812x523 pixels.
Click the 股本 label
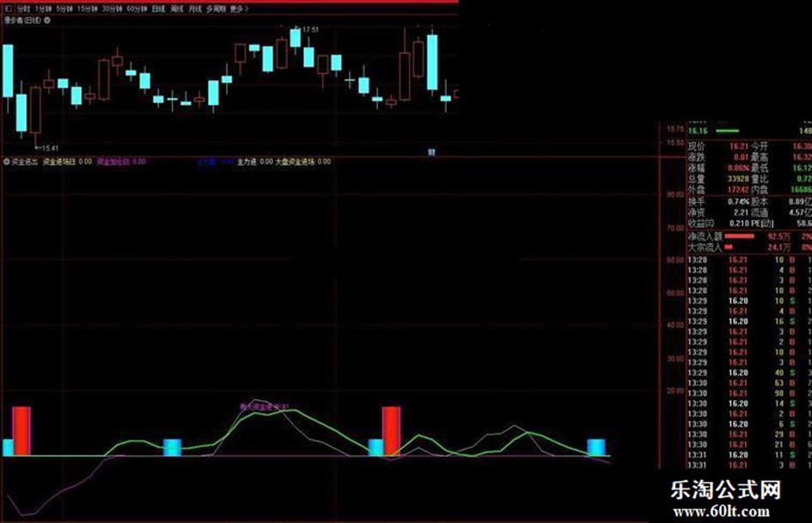click(x=760, y=202)
